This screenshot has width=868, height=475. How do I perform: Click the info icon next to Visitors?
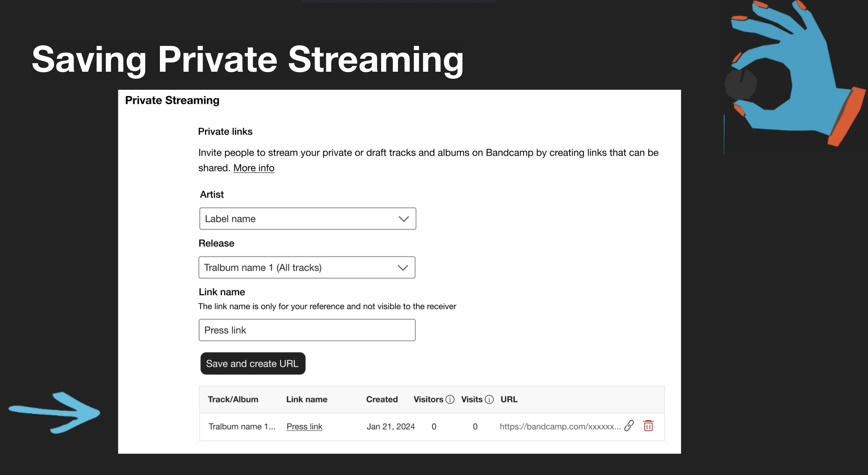(450, 399)
